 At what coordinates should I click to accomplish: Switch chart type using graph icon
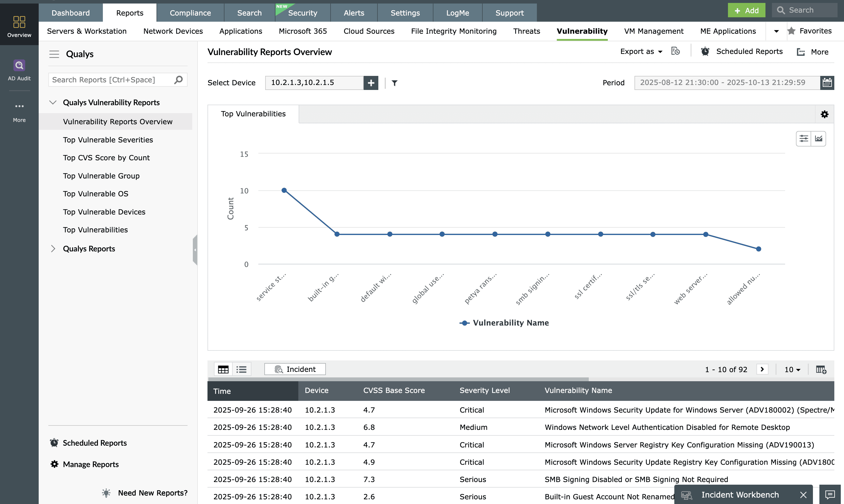pyautogui.click(x=819, y=139)
